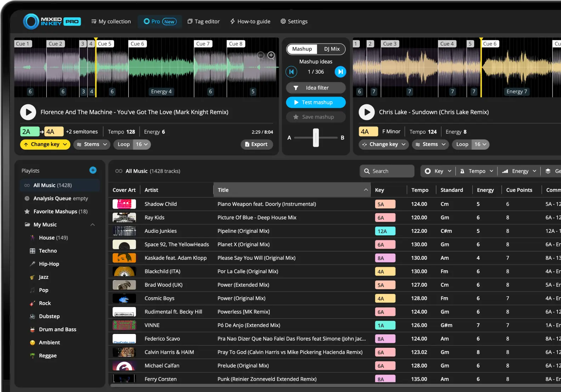
Task: Click the Search field
Action: coord(387,171)
